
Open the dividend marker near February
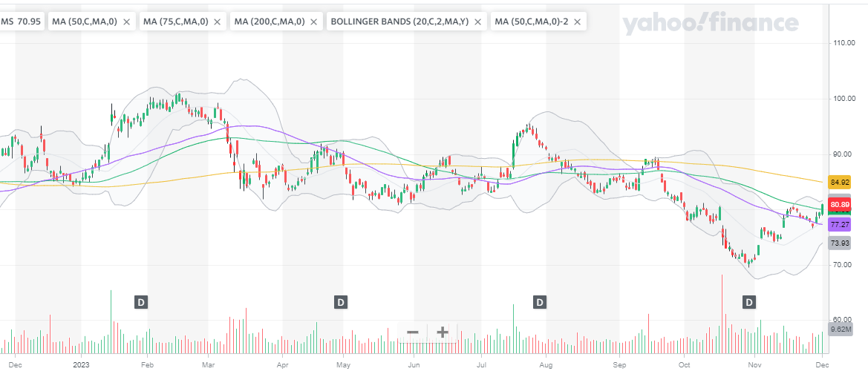[x=141, y=302]
